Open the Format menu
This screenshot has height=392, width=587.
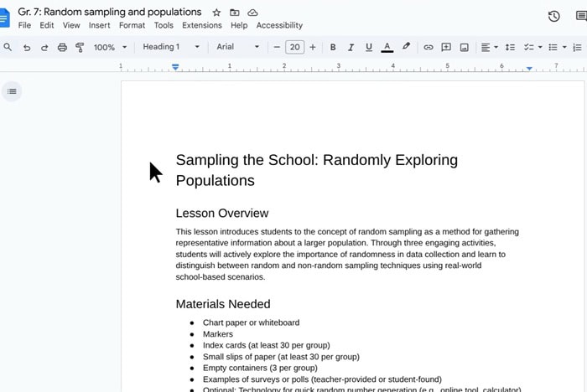[x=132, y=25]
